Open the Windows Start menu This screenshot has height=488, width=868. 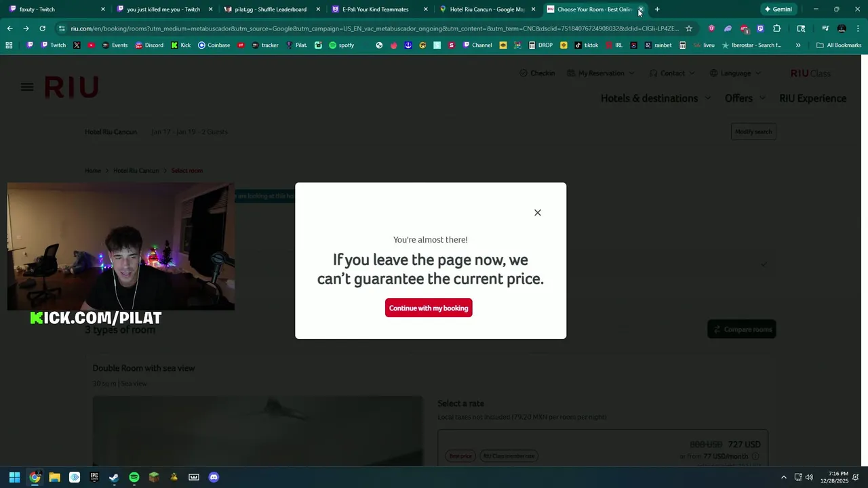(x=14, y=477)
